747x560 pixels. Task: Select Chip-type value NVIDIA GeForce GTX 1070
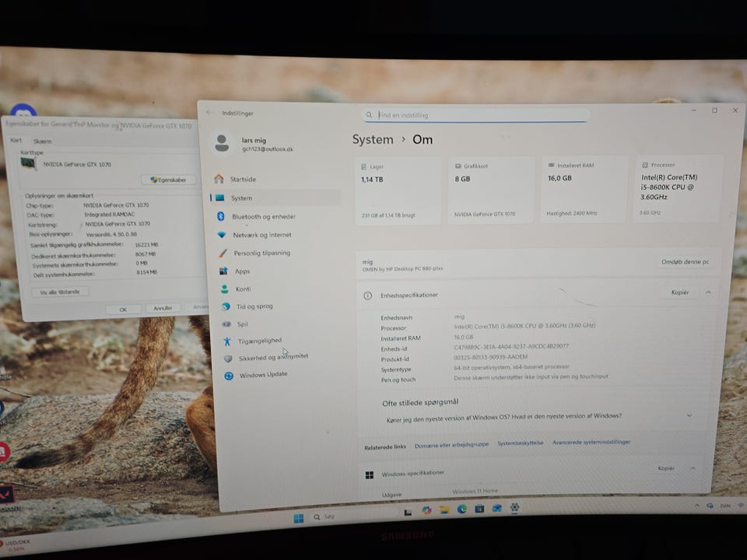click(116, 205)
